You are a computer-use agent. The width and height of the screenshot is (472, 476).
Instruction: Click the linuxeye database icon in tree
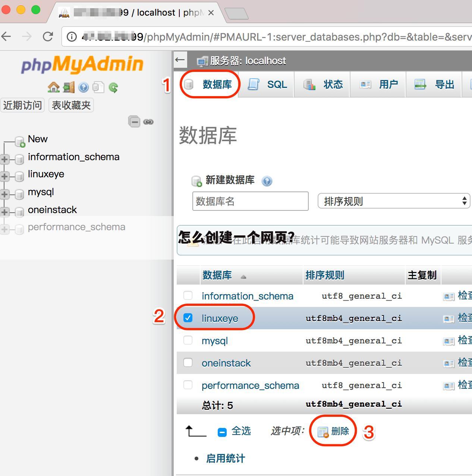(19, 177)
